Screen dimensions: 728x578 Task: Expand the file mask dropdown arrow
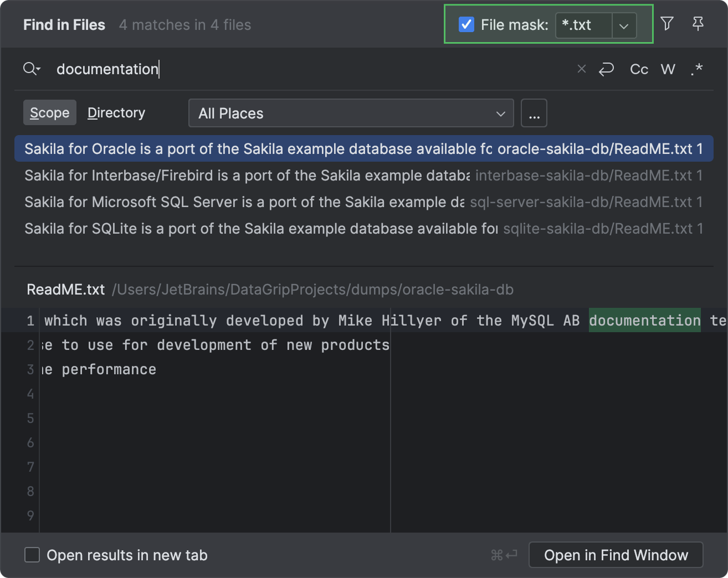[624, 25]
